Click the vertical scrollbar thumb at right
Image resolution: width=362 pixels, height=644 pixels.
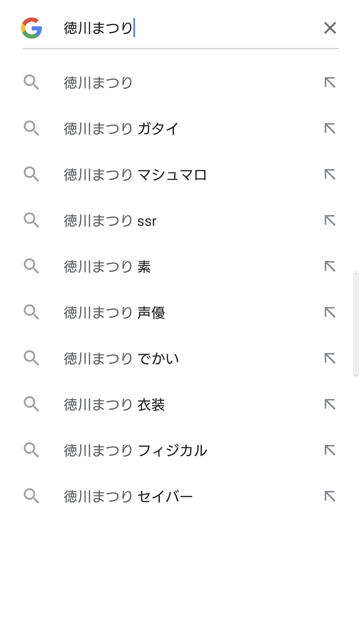click(356, 324)
